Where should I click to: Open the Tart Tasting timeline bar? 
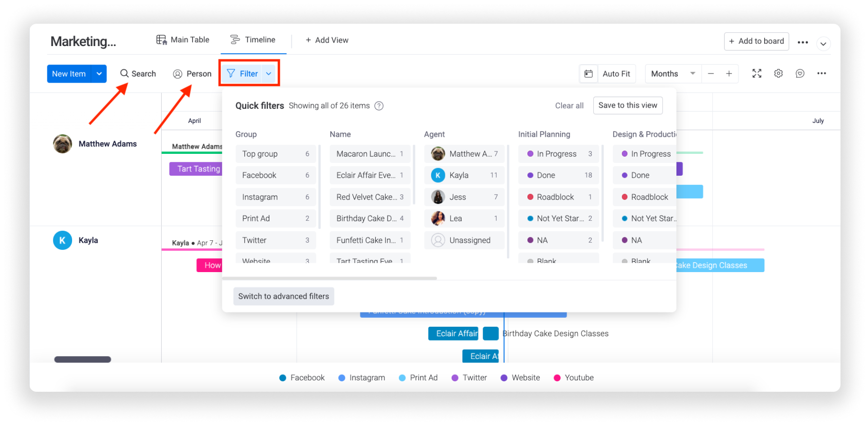click(196, 169)
